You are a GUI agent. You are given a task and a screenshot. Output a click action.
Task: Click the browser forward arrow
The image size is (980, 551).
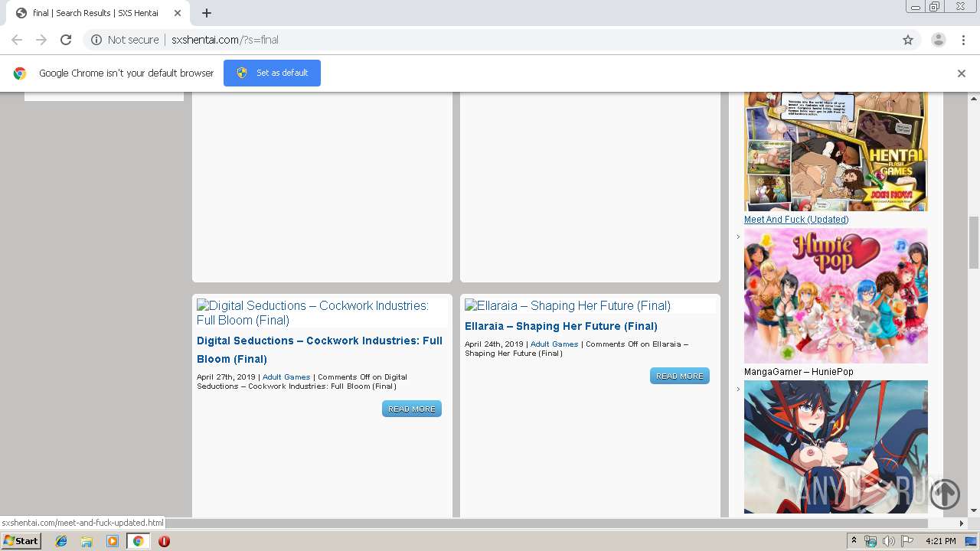click(41, 40)
